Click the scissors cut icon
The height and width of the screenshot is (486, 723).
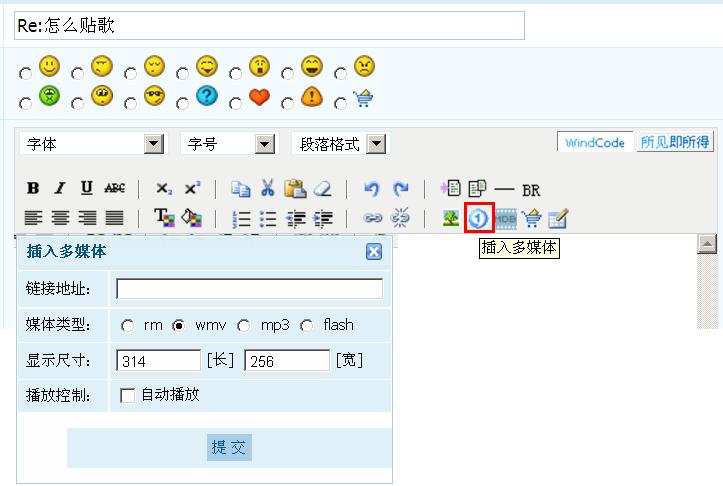point(267,188)
